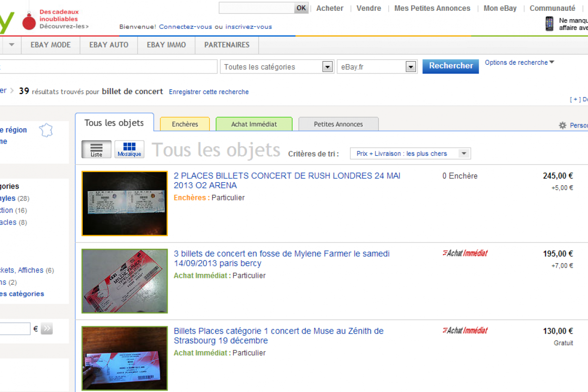Click the Rush tickets thumbnail

[x=124, y=203]
